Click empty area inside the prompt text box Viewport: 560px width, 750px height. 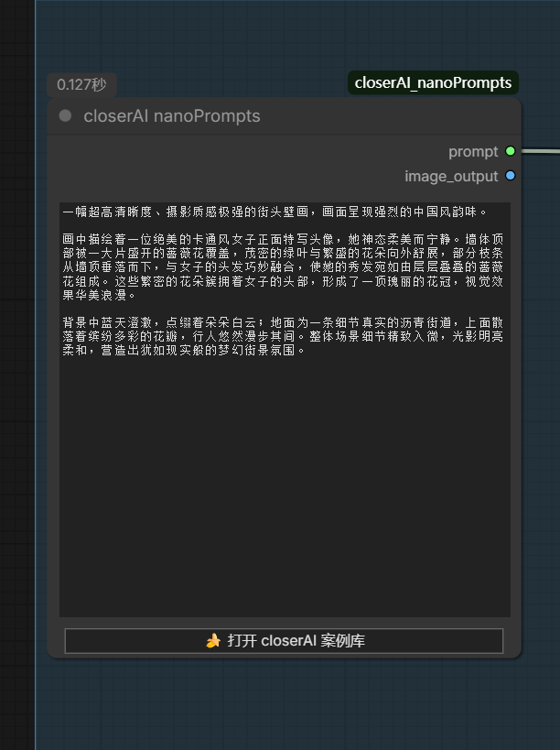pos(285,484)
